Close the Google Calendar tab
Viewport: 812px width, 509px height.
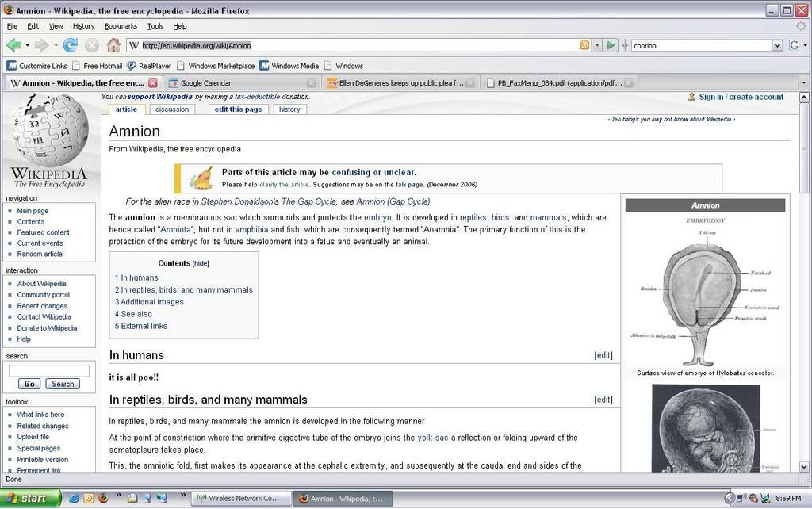(311, 82)
